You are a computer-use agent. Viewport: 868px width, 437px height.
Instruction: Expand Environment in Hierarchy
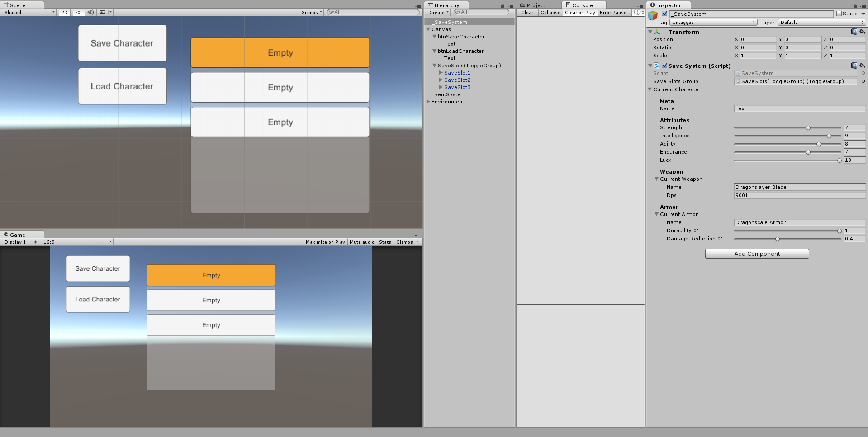pyautogui.click(x=428, y=102)
